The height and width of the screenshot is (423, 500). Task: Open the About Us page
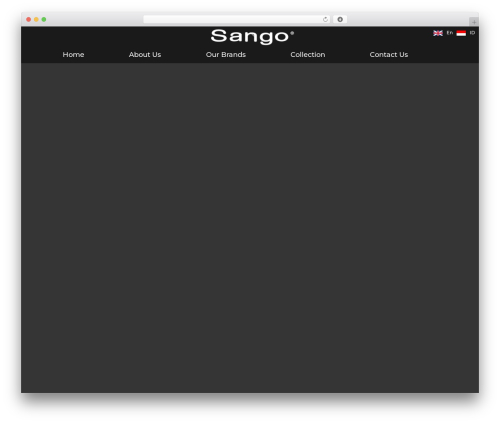click(x=145, y=54)
